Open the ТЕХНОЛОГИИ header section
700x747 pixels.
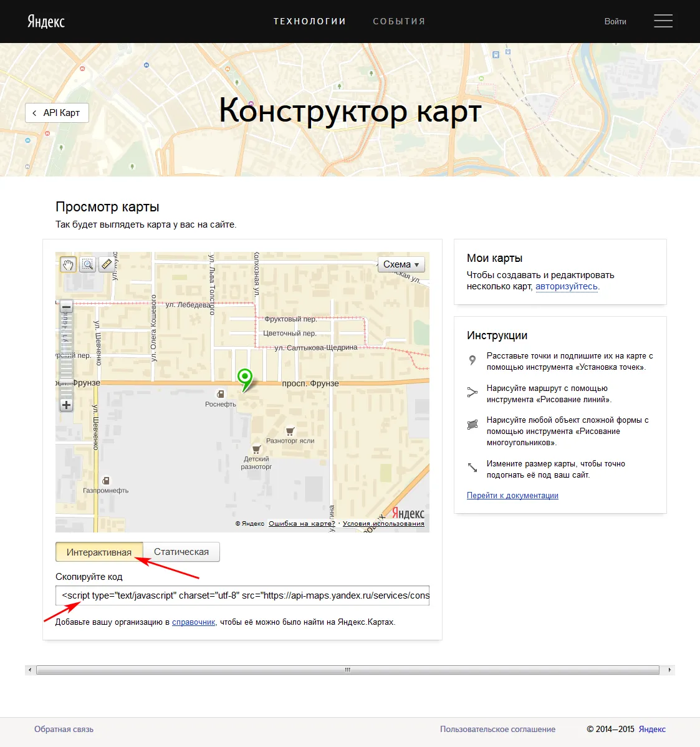point(310,21)
